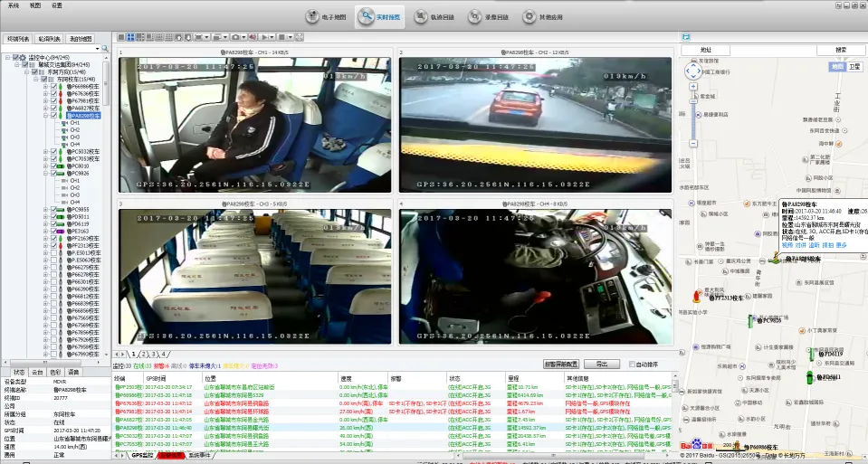Collapse the 鲁PA8298校车 tree node

(x=45, y=116)
